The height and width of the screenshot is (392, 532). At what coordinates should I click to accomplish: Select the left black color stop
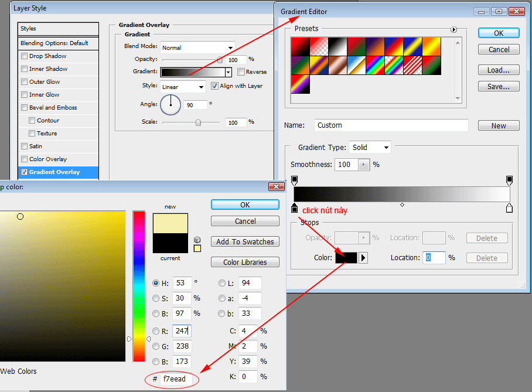click(295, 208)
